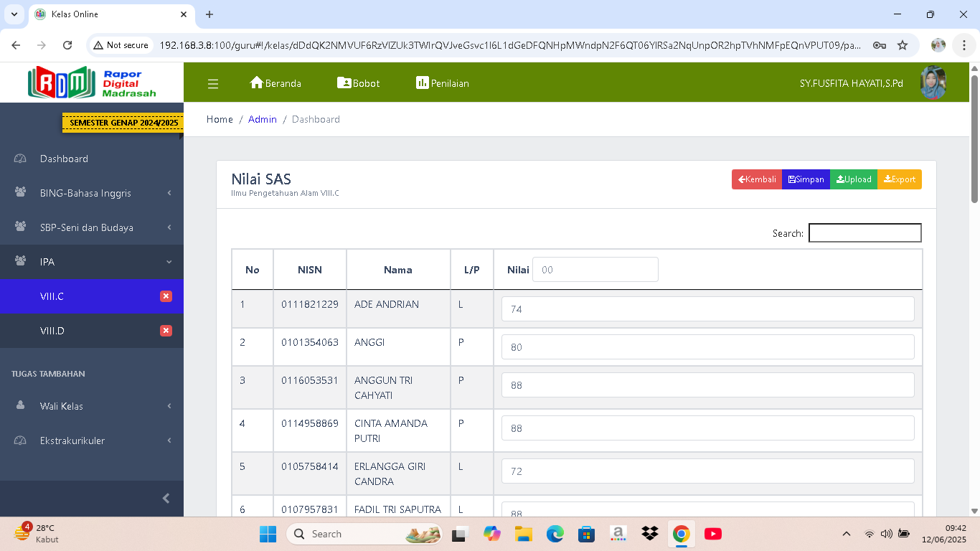Click the Rapor Digital Madrasah logo
Image resolution: width=980 pixels, height=551 pixels.
point(92,83)
